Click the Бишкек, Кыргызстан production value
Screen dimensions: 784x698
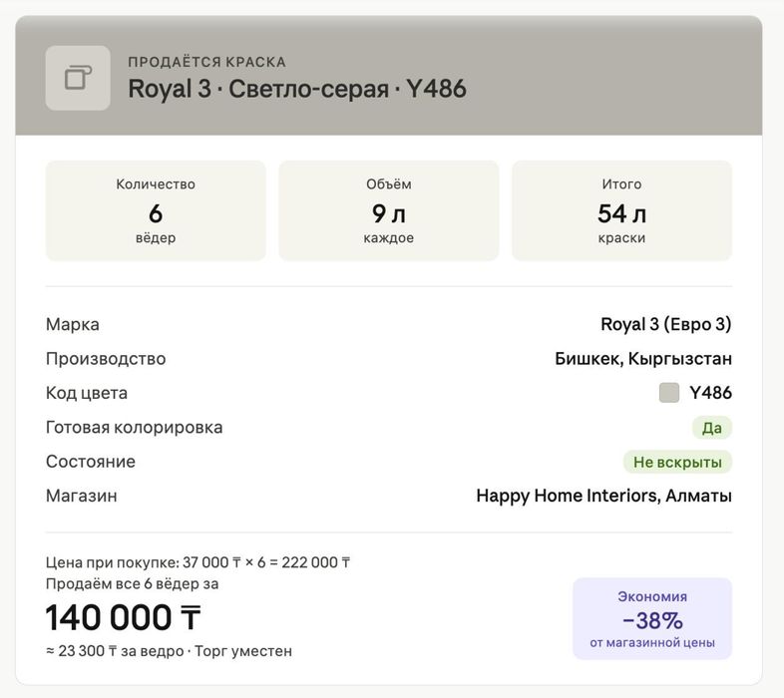coord(643,359)
